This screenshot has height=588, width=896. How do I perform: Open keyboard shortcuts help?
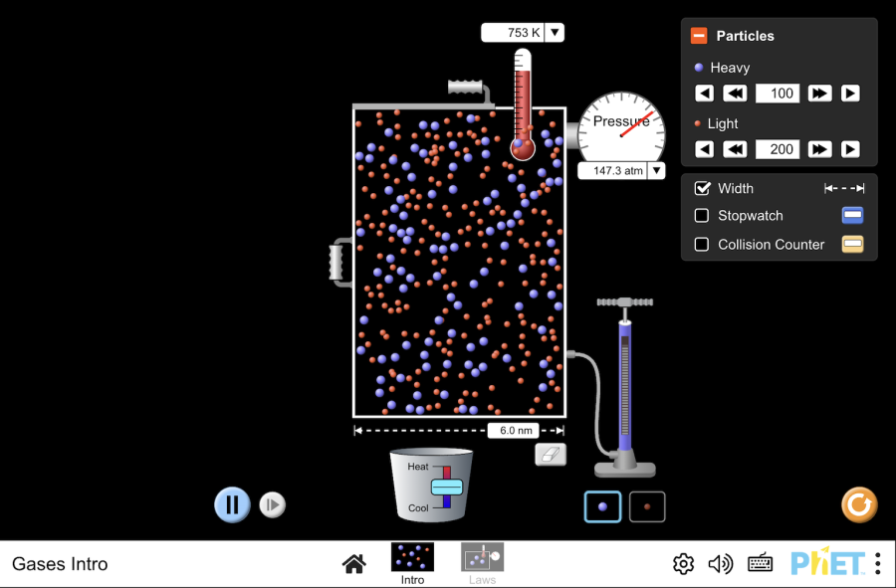[x=760, y=564]
